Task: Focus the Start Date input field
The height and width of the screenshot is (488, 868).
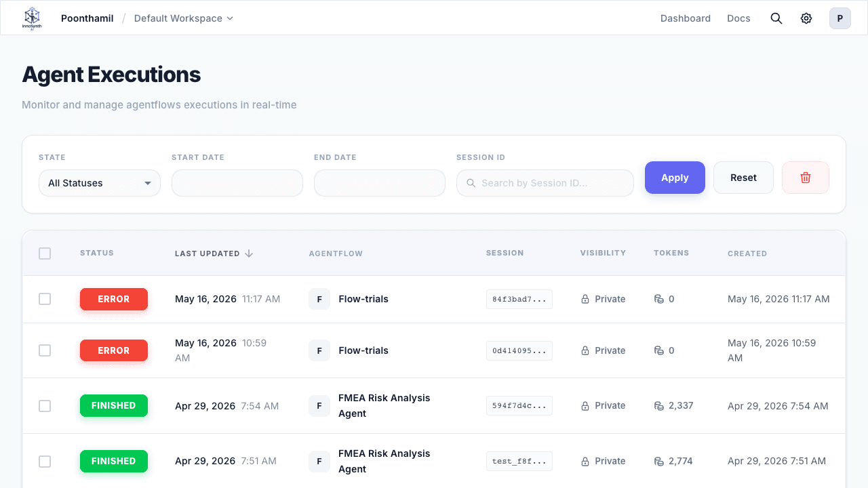Action: pyautogui.click(x=237, y=183)
